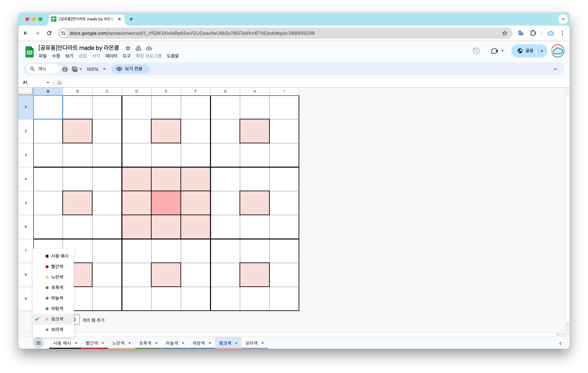Click the cloud document status icon
This screenshot has height=373, width=588.
coord(149,48)
